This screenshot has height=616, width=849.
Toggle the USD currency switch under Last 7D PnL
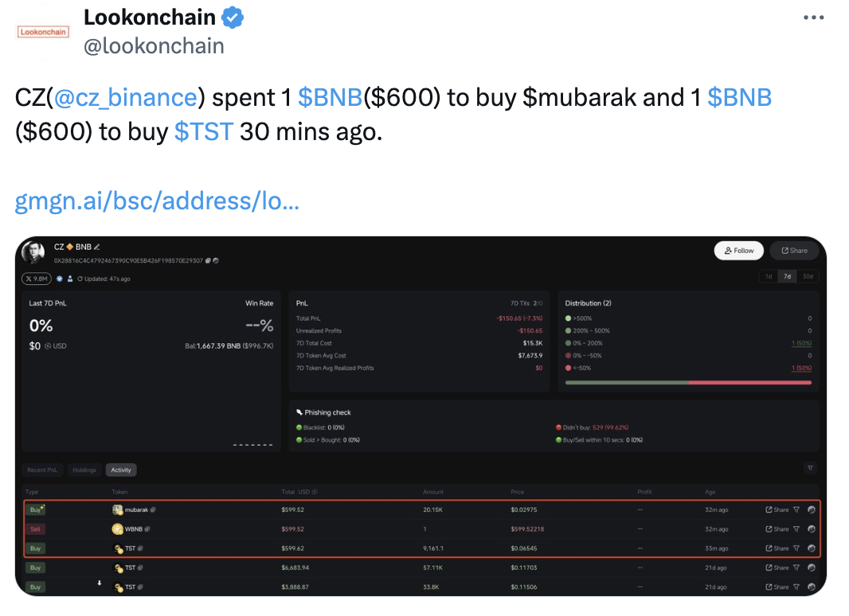[49, 346]
